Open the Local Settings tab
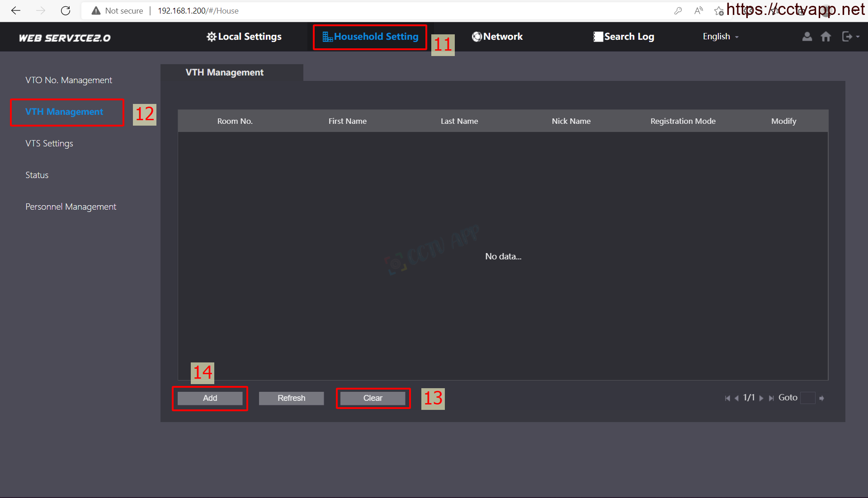Viewport: 868px width, 498px height. tap(244, 37)
